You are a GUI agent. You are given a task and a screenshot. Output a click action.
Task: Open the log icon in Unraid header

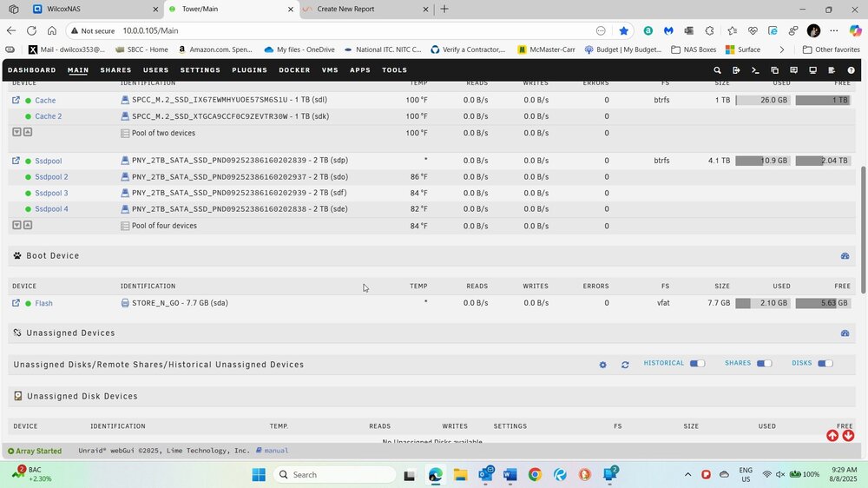coord(832,70)
